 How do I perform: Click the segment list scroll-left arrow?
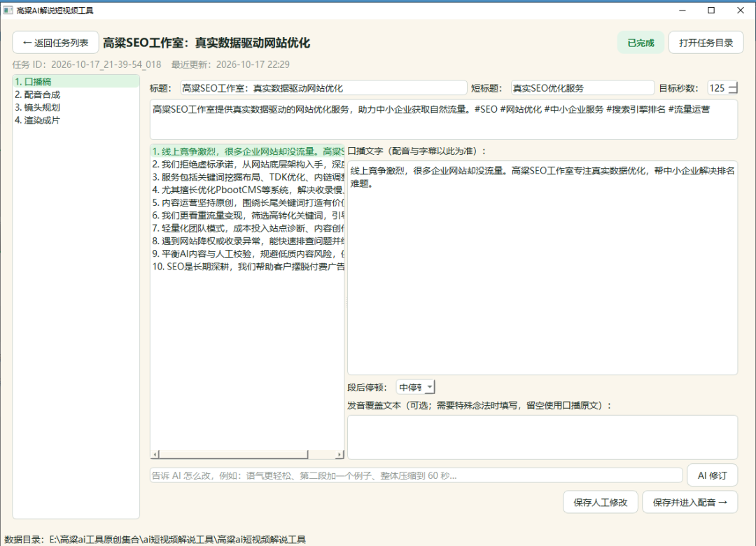[x=155, y=454]
